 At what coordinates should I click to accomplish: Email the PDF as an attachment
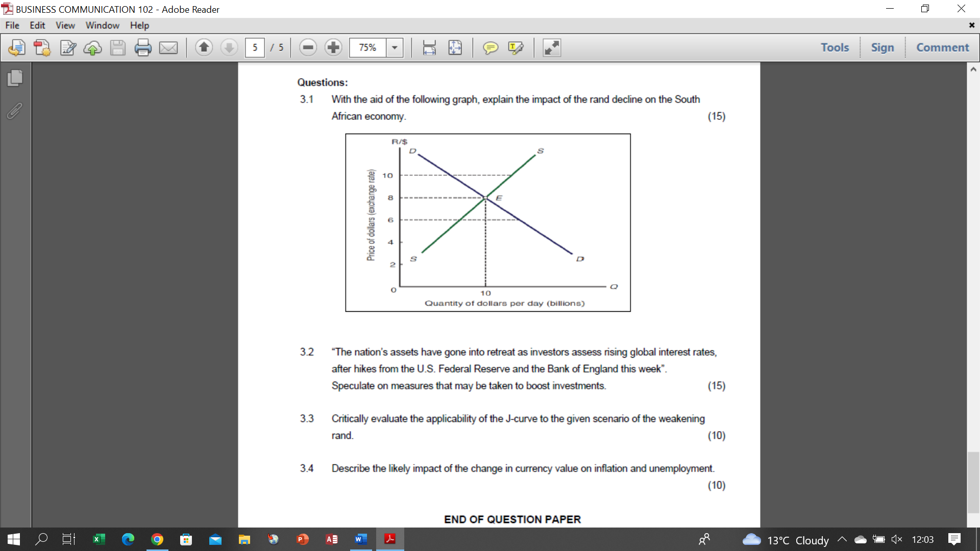[x=168, y=47]
